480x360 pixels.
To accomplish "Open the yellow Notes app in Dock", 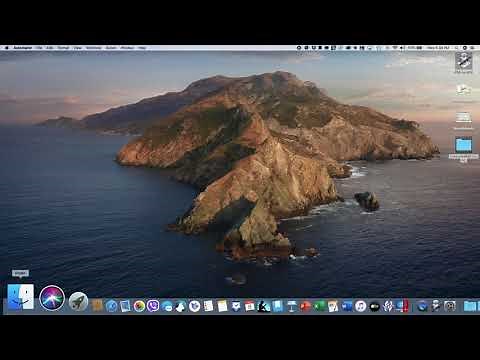I will pyautogui.click(x=222, y=306).
